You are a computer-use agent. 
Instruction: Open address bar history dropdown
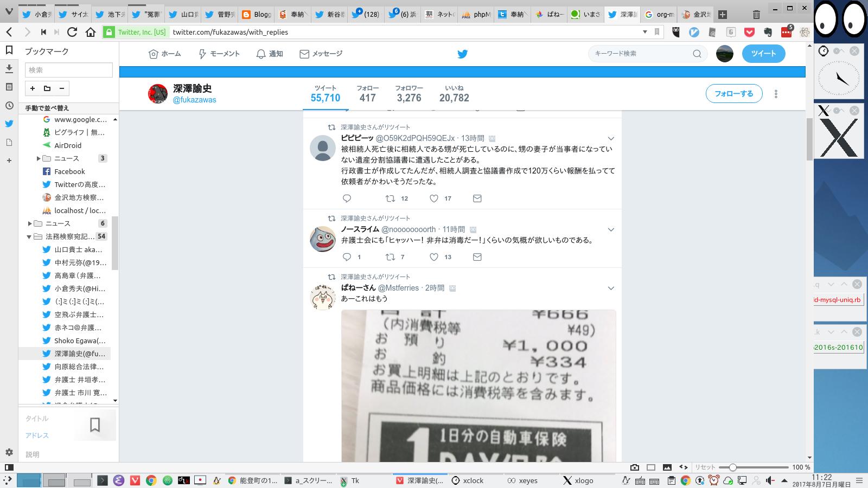(644, 32)
